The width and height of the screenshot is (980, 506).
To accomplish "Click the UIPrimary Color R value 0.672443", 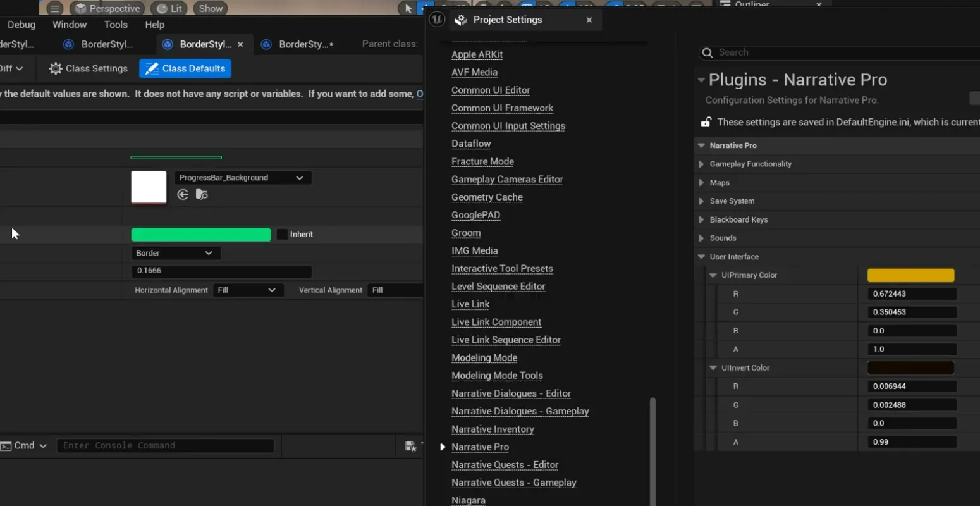I will [912, 294].
